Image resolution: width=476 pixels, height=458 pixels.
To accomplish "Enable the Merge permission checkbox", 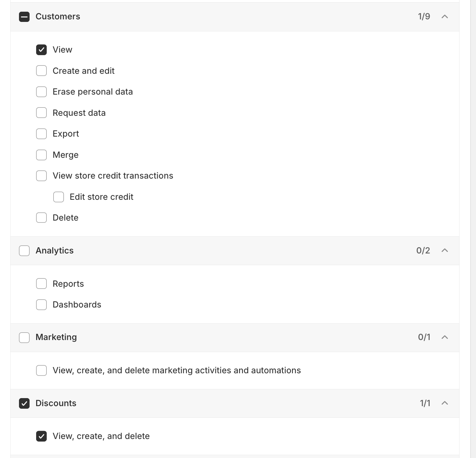I will pyautogui.click(x=41, y=155).
